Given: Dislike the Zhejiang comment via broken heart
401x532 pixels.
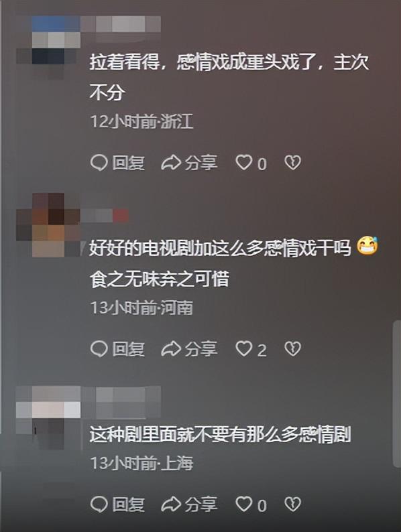Looking at the screenshot, I should coord(292,163).
